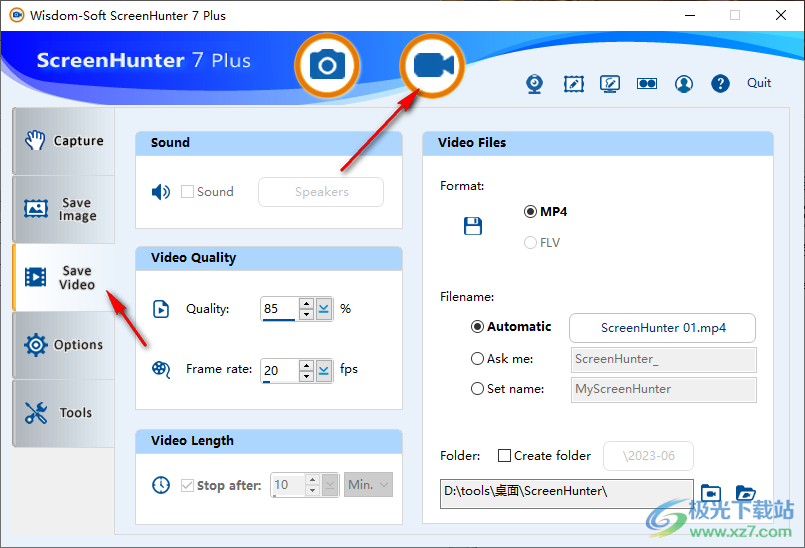Viewport: 805px width, 548px height.
Task: Open the screen drawing monitor icon
Action: pos(610,83)
